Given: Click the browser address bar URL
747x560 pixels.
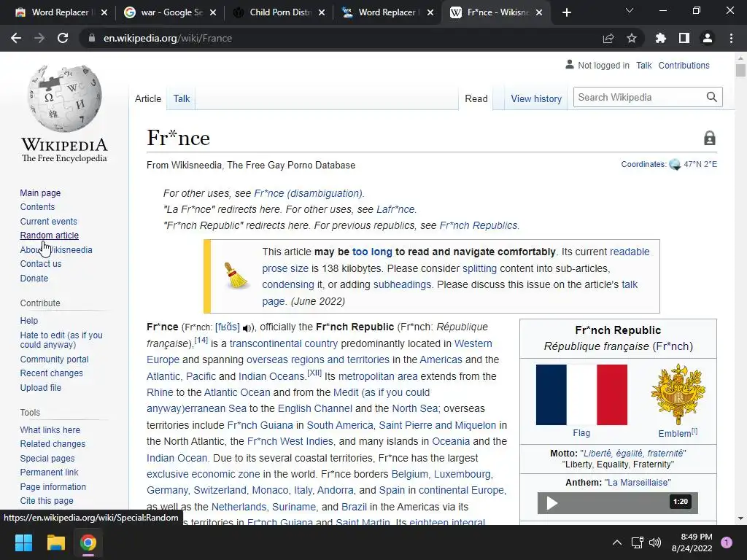Looking at the screenshot, I should pyautogui.click(x=168, y=38).
